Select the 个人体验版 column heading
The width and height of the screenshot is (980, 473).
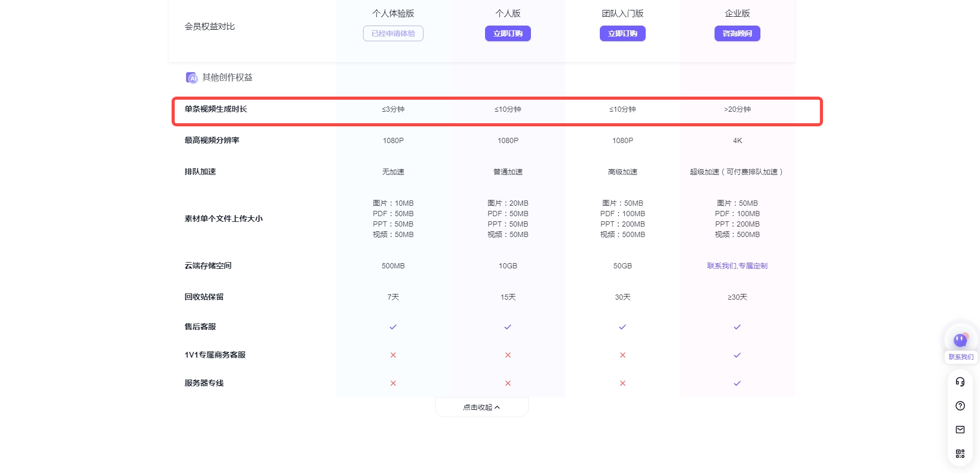[393, 14]
